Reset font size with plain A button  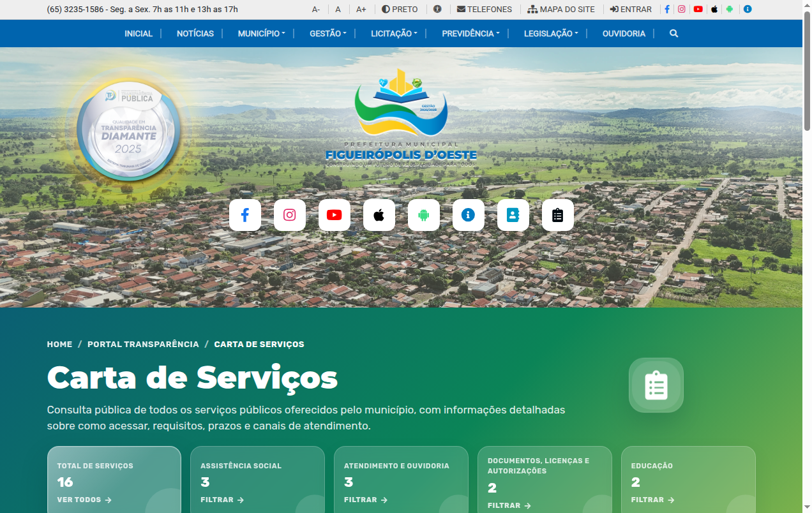pos(338,10)
